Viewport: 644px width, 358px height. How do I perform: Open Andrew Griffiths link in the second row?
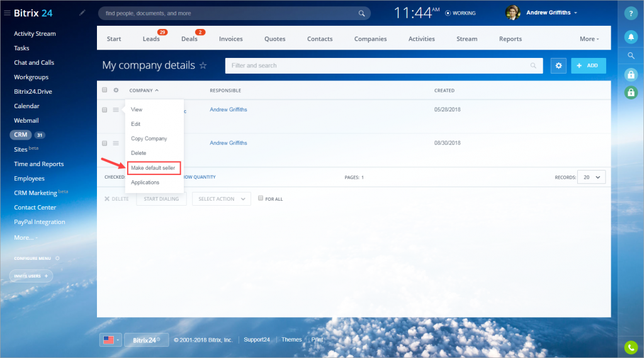[229, 143]
